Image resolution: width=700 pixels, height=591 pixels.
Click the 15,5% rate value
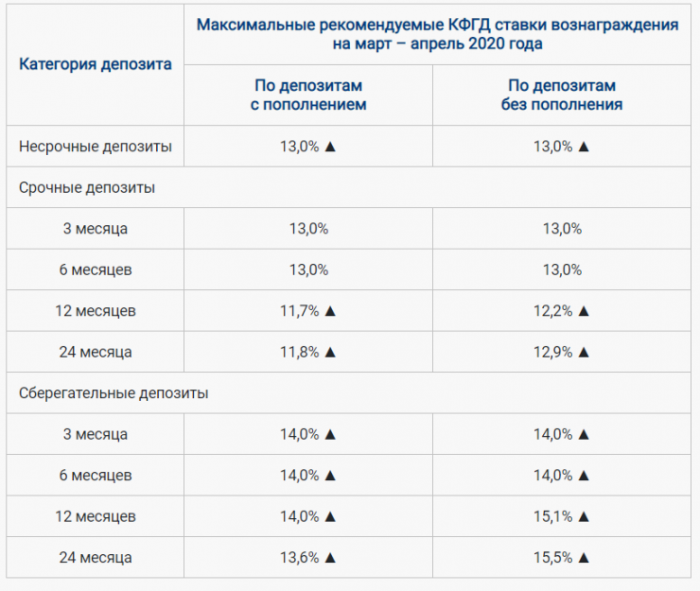tap(553, 557)
